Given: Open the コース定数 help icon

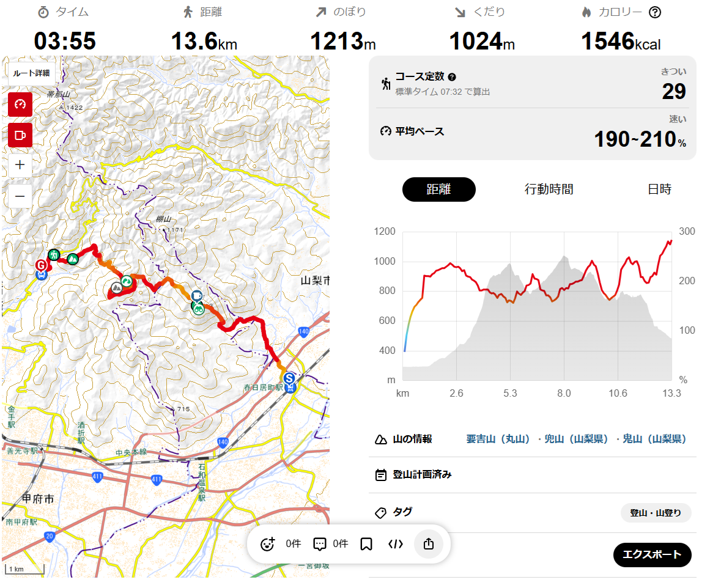Looking at the screenshot, I should click(x=452, y=77).
